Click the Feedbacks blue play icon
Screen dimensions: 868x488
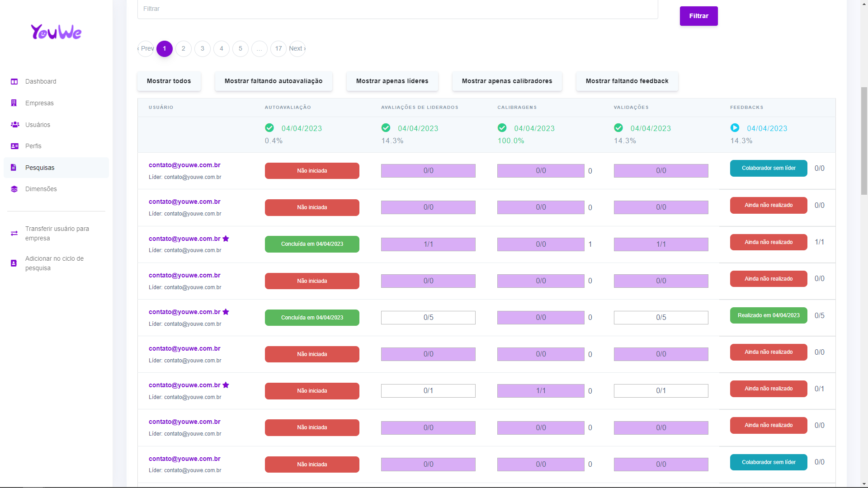tap(735, 128)
